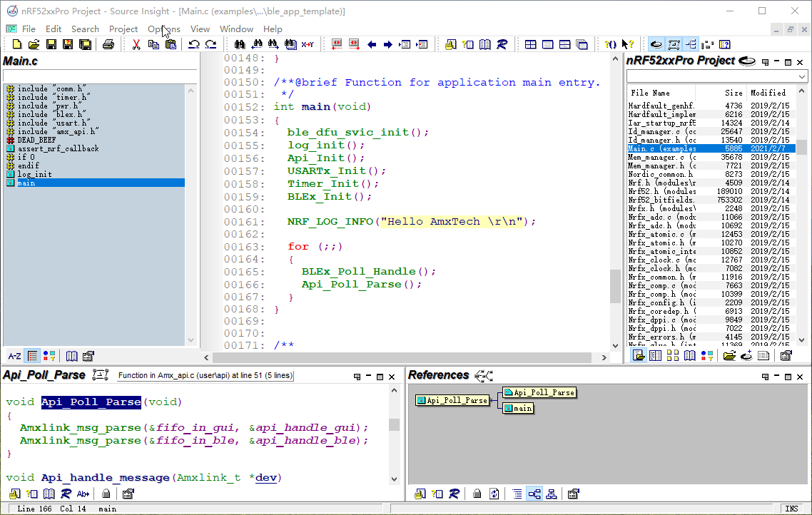This screenshot has width=812, height=515.
Task: Cut selection with the scissors icon
Action: point(136,44)
